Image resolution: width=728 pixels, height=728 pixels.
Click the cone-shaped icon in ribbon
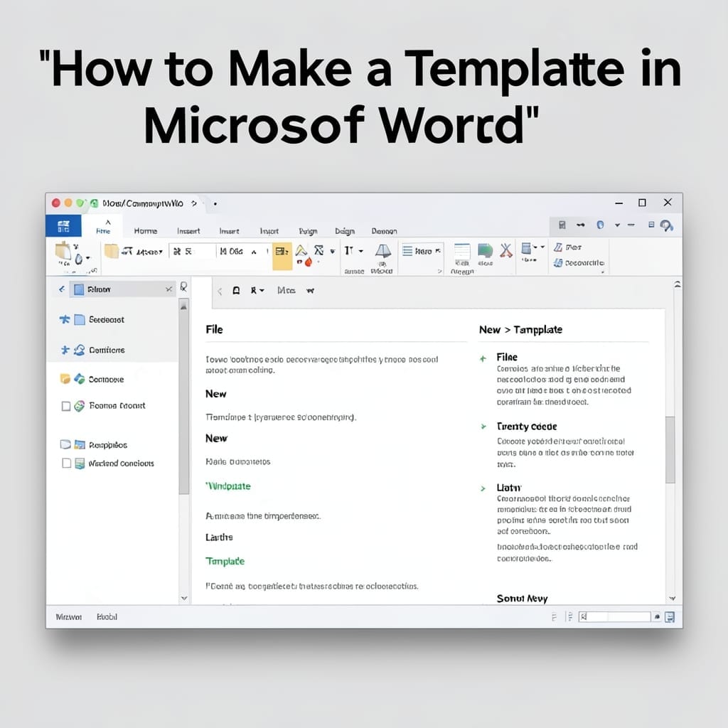tap(383, 251)
